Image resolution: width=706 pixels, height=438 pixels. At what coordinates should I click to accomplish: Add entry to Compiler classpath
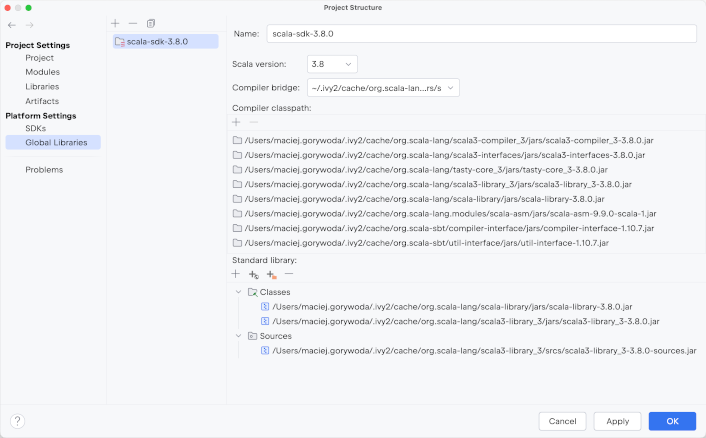coord(236,122)
